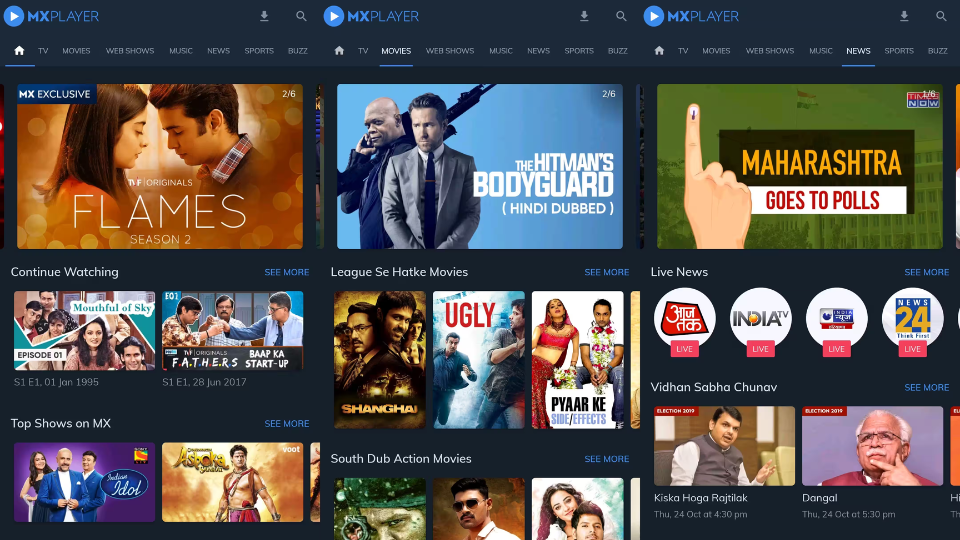This screenshot has width=960, height=540.
Task: Click the home icon in the left panel
Action: tap(19, 51)
